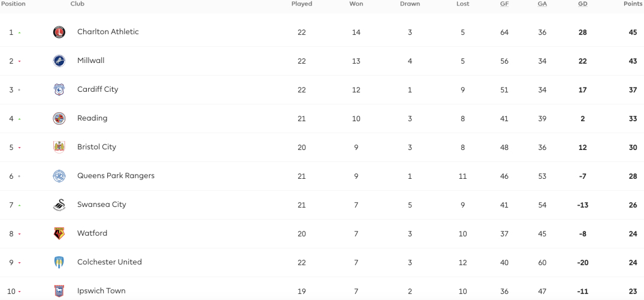The image size is (644, 300).
Task: Click the GF column header abbreviation
Action: pyautogui.click(x=504, y=4)
